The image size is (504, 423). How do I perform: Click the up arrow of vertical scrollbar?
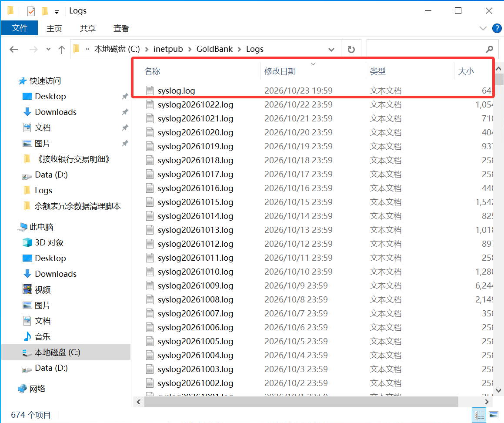pyautogui.click(x=498, y=68)
